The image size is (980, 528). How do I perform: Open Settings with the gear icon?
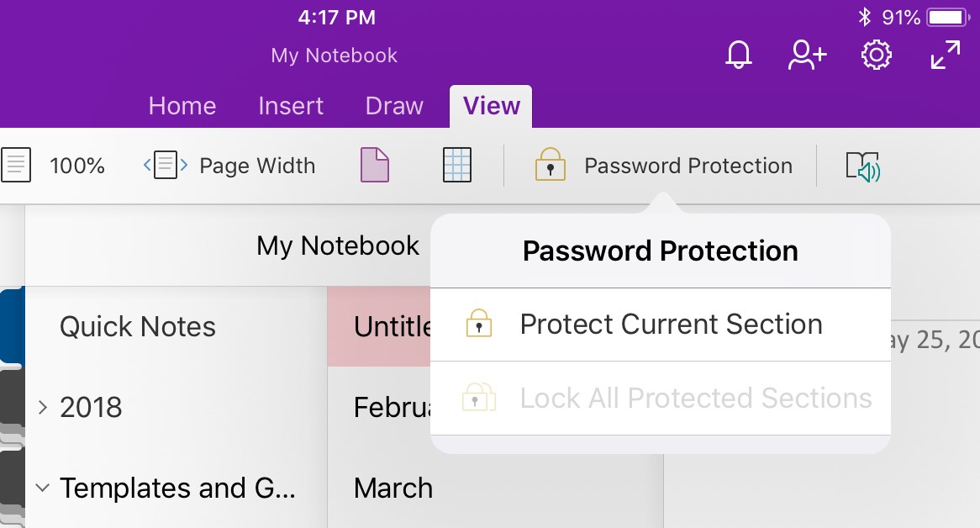click(876, 55)
